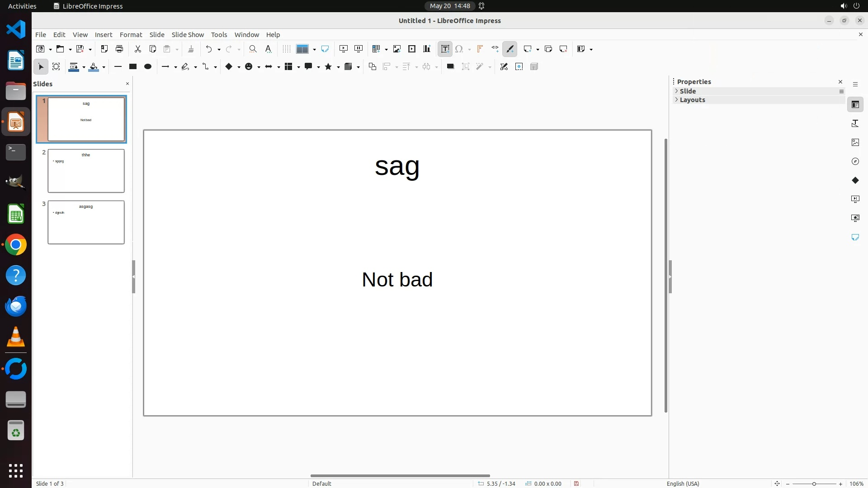Toggle the shadow effect
The width and height of the screenshot is (868, 488).
(450, 67)
